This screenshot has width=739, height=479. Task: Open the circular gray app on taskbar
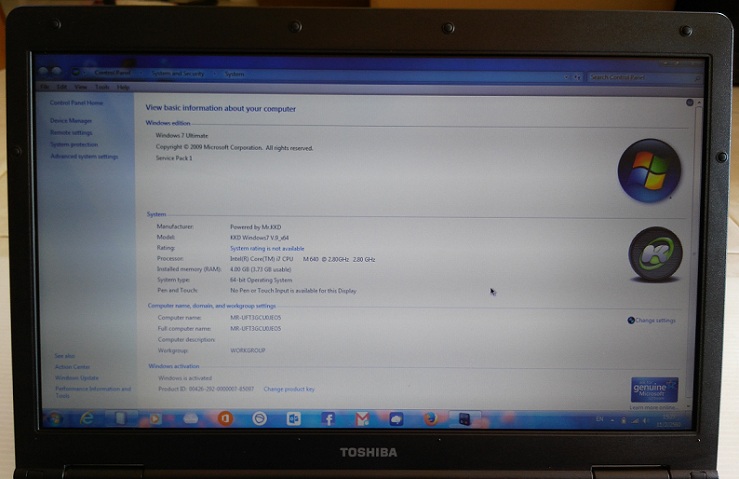[x=259, y=418]
